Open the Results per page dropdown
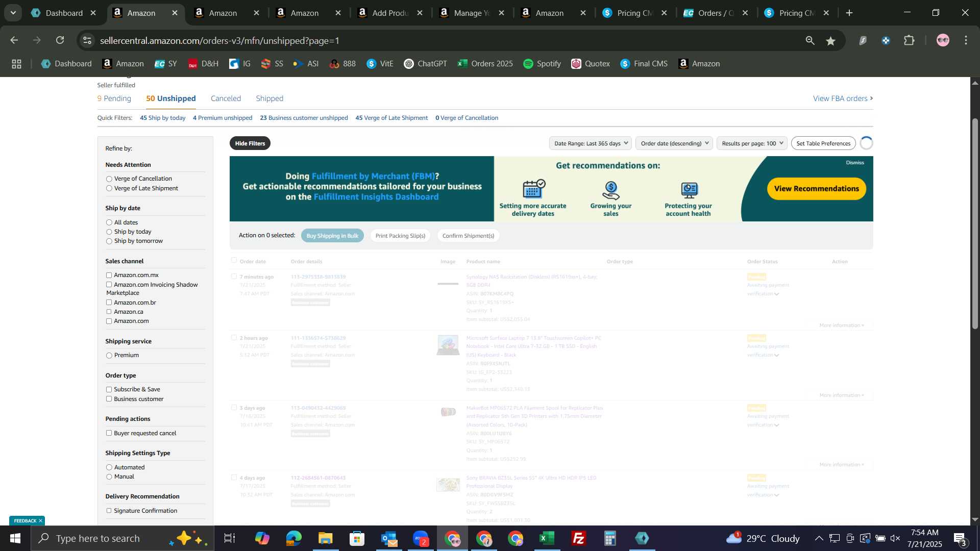 pos(752,143)
